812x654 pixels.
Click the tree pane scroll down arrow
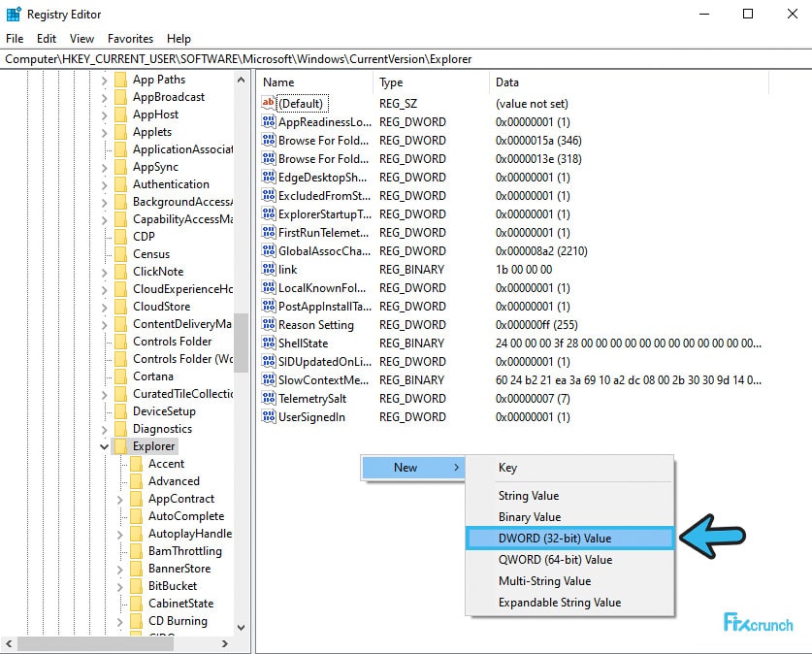[x=241, y=628]
